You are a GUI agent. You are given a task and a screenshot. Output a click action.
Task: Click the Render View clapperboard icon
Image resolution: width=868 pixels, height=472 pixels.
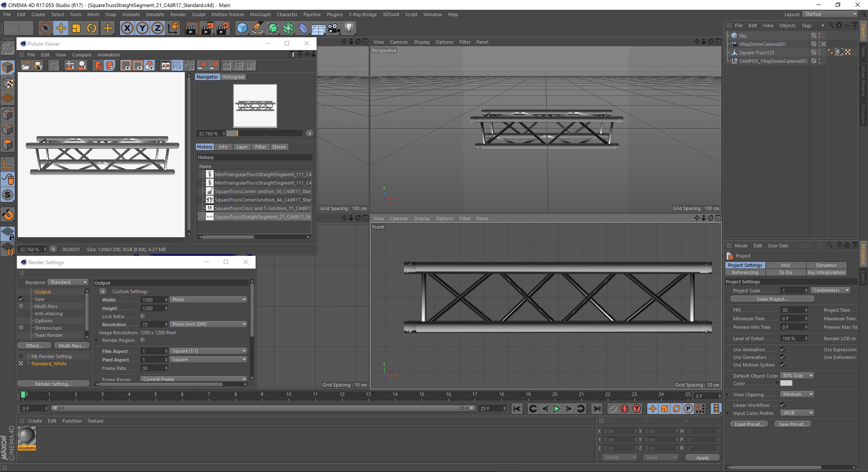point(192,28)
